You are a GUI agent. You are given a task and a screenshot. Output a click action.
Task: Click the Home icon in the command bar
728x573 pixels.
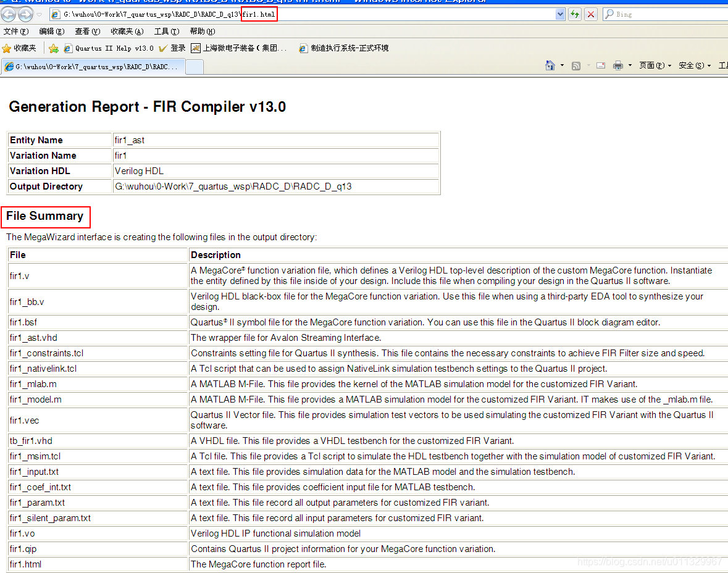[550, 65]
